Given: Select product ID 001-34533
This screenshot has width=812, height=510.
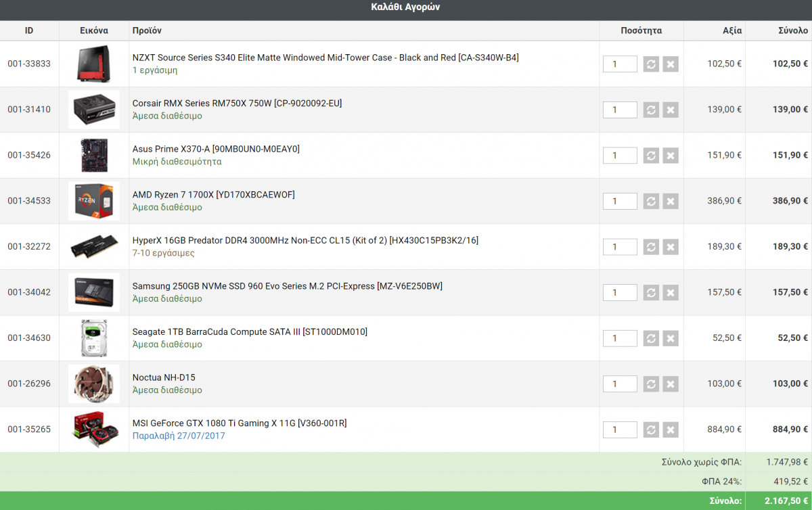Looking at the screenshot, I should pyautogui.click(x=29, y=201).
